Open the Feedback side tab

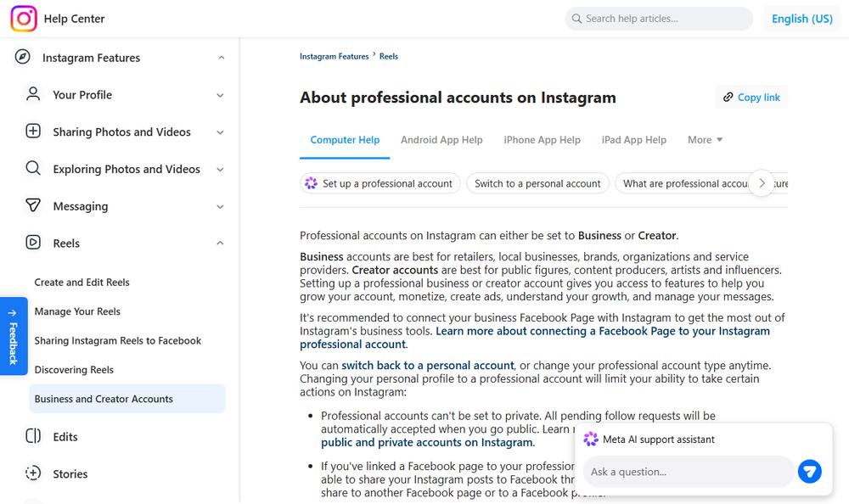coord(14,336)
